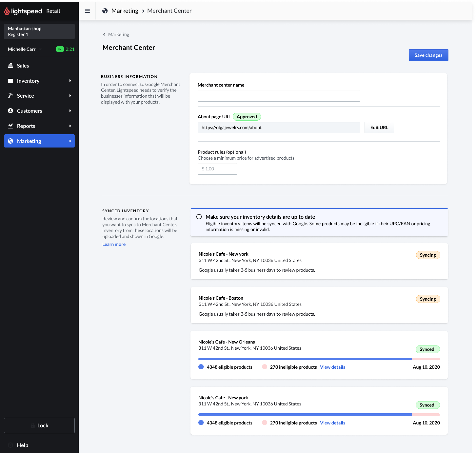This screenshot has height=453, width=476.
Task: Click the info icon in inventory notice
Action: click(199, 217)
